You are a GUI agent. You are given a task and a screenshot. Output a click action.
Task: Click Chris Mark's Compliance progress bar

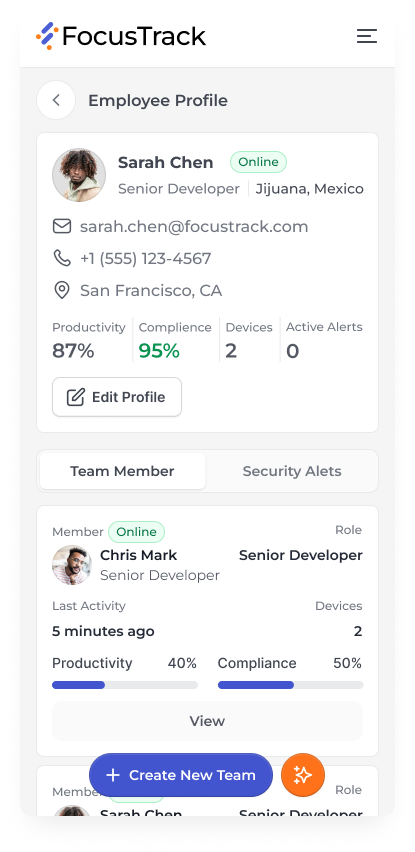(291, 685)
